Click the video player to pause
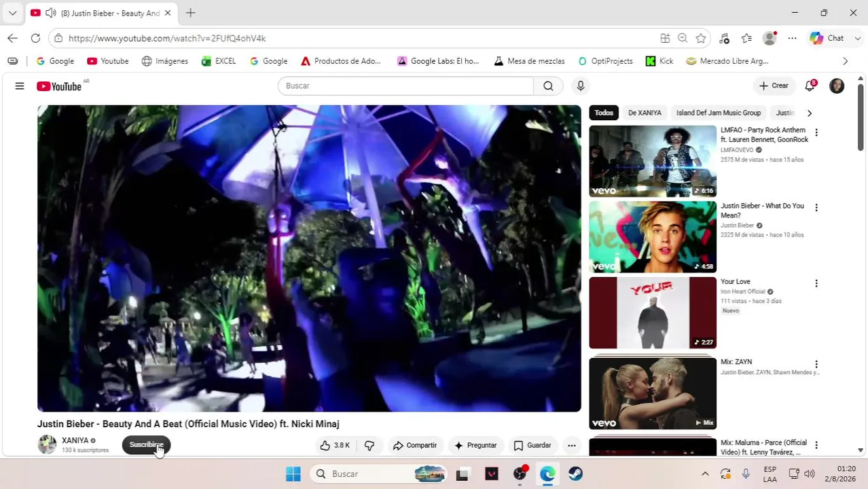 coord(309,258)
